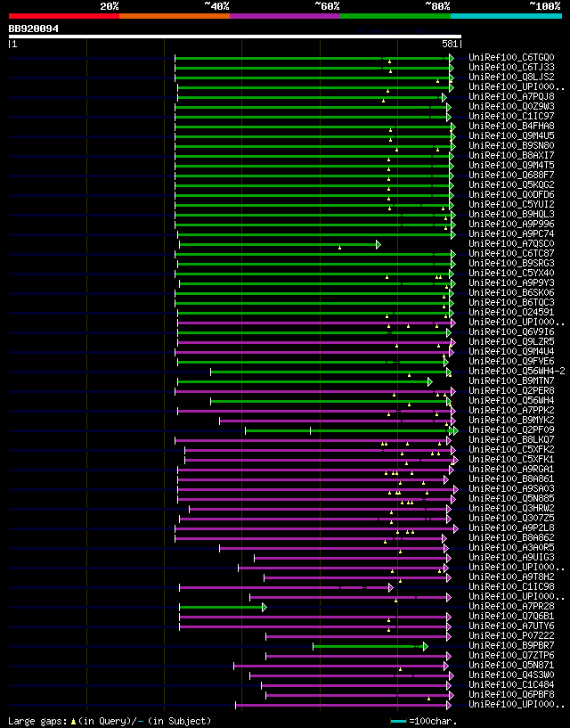Screen dimensions: 570x728
Task: Select UniRef100_B6SK06 hit name
Action: (511, 292)
